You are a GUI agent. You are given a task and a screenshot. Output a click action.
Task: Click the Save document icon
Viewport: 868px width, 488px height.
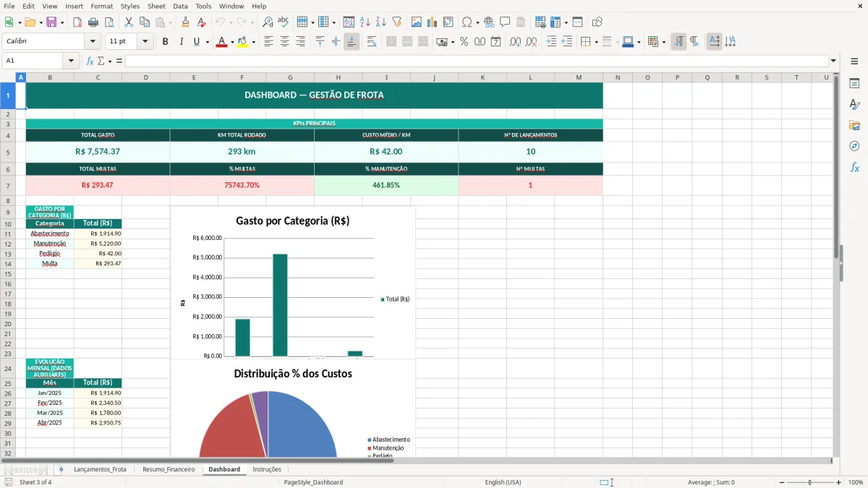(51, 22)
